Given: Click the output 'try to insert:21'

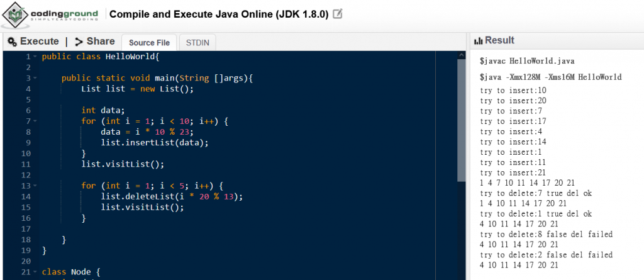Looking at the screenshot, I should pos(513,172).
